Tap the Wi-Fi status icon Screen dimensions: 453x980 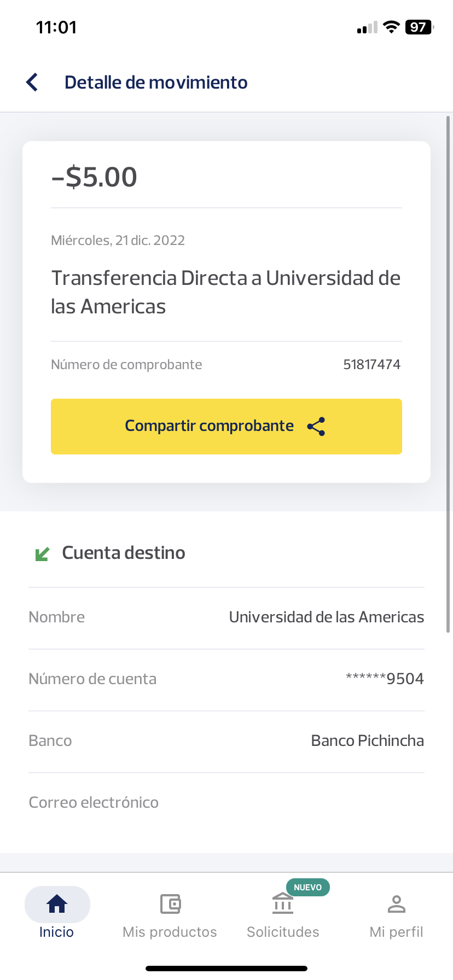(391, 27)
